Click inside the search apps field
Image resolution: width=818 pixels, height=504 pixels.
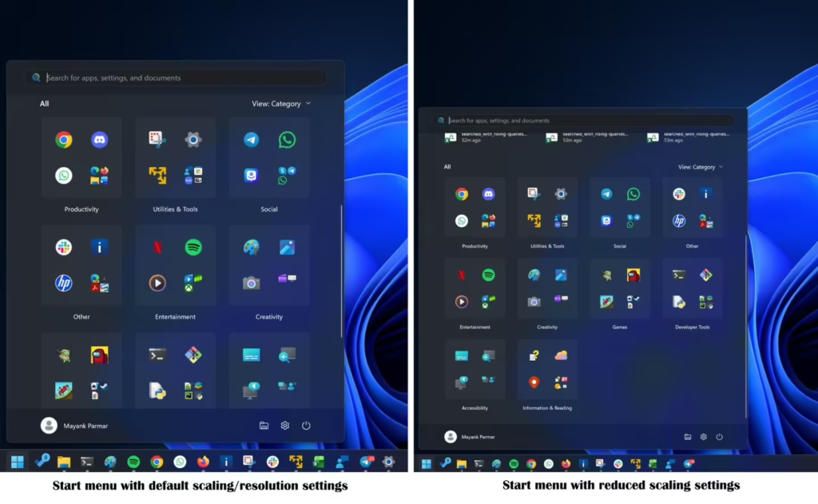pyautogui.click(x=176, y=77)
